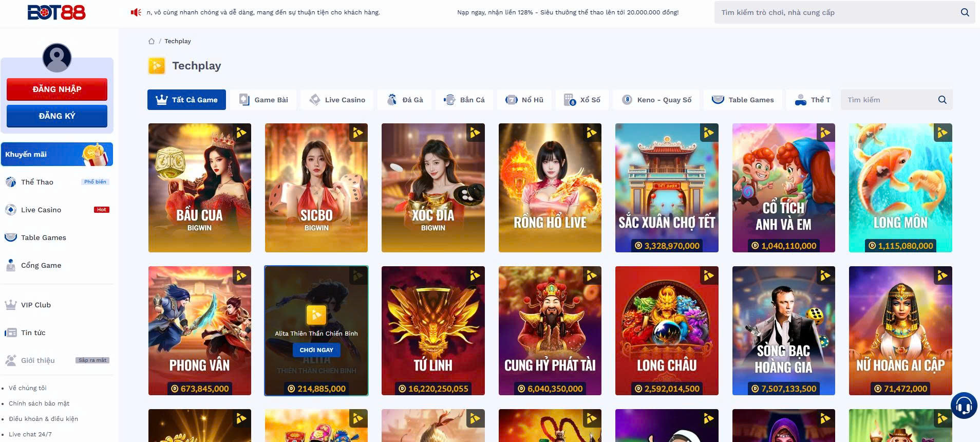
Task: Click CHƠI NGAY on Alita game
Action: [316, 350]
